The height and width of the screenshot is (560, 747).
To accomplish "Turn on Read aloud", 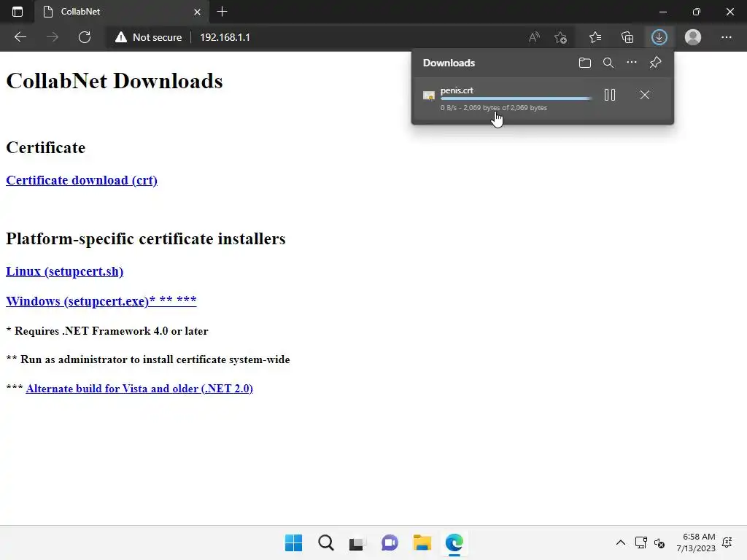I will pyautogui.click(x=534, y=37).
